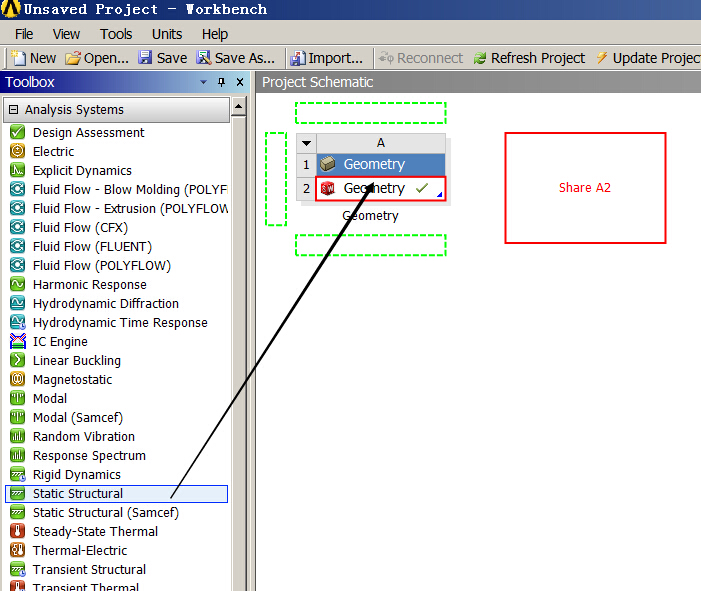The width and height of the screenshot is (701, 591).
Task: Click the Fluid Flow Extrusion icon
Action: pos(17,208)
